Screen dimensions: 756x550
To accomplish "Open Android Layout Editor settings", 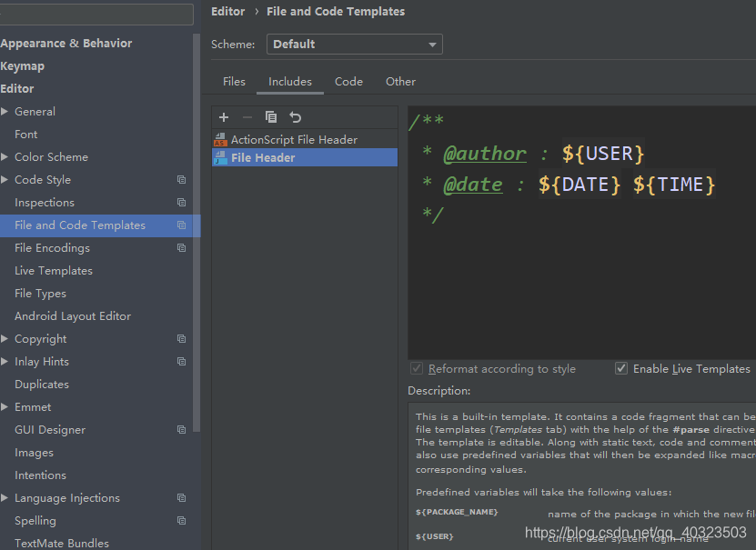I will click(73, 316).
